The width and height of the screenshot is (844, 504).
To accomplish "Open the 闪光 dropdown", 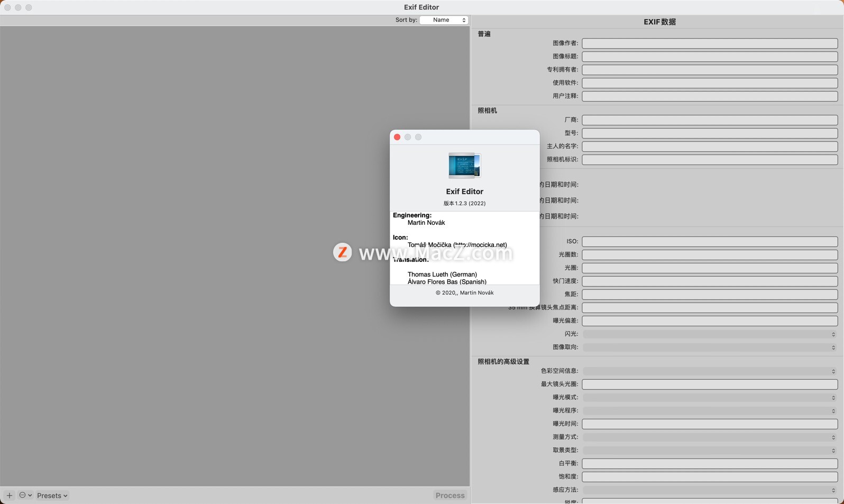I will point(710,334).
